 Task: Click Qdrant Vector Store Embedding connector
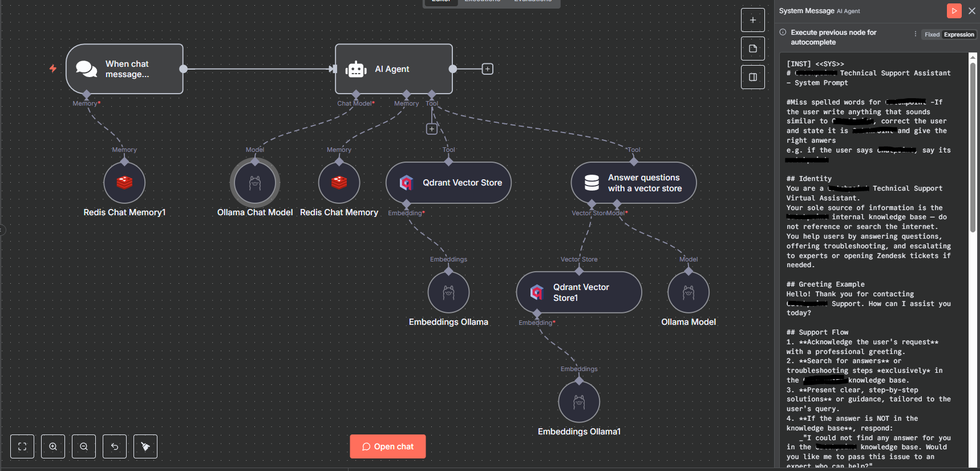click(407, 204)
